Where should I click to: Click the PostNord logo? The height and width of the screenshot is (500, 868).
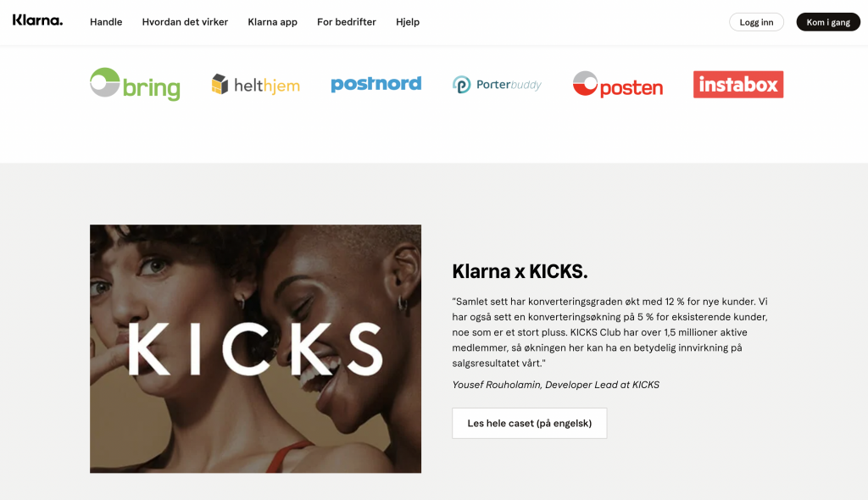pyautogui.click(x=376, y=84)
